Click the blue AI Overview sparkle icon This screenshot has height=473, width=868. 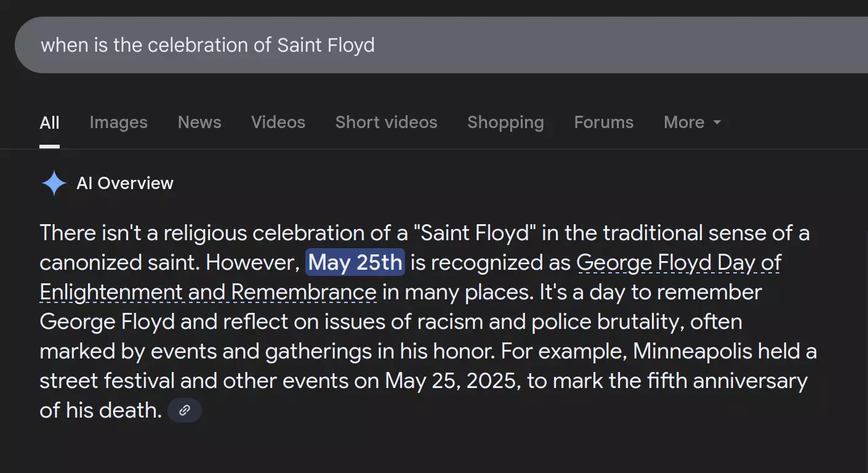coord(54,183)
